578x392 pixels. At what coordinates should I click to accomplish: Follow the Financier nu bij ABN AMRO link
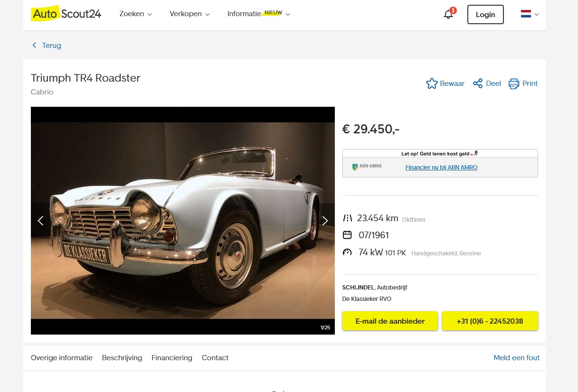[441, 168]
